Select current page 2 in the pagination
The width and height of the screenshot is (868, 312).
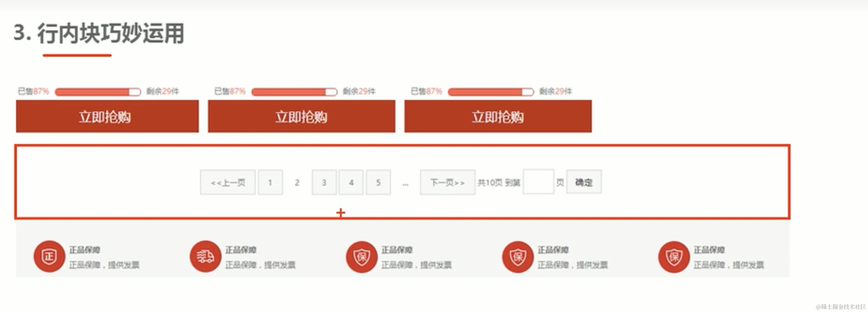[297, 182]
